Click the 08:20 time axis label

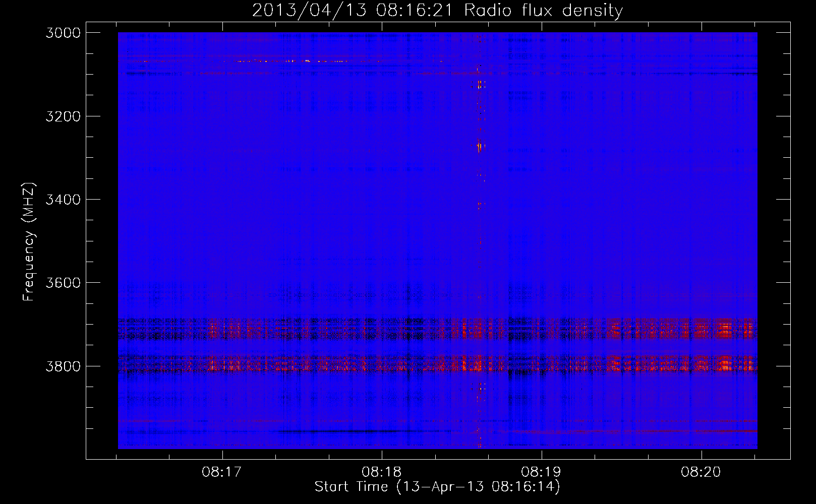701,472
